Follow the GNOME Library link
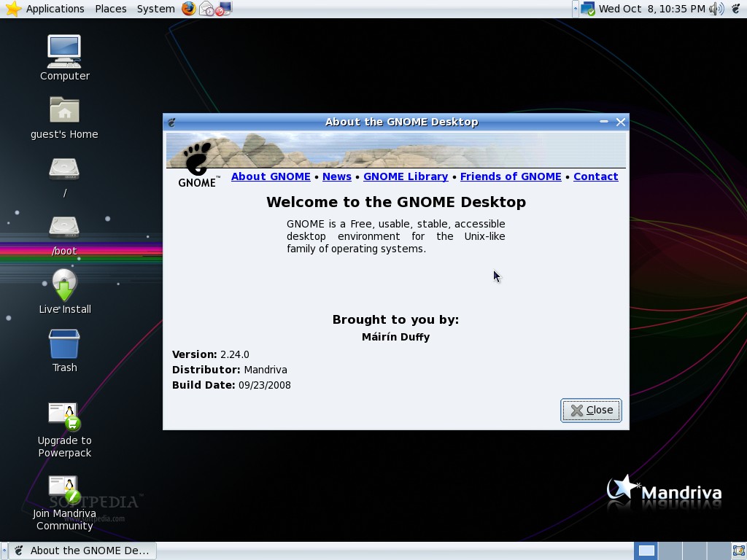The image size is (747, 560). click(x=406, y=176)
